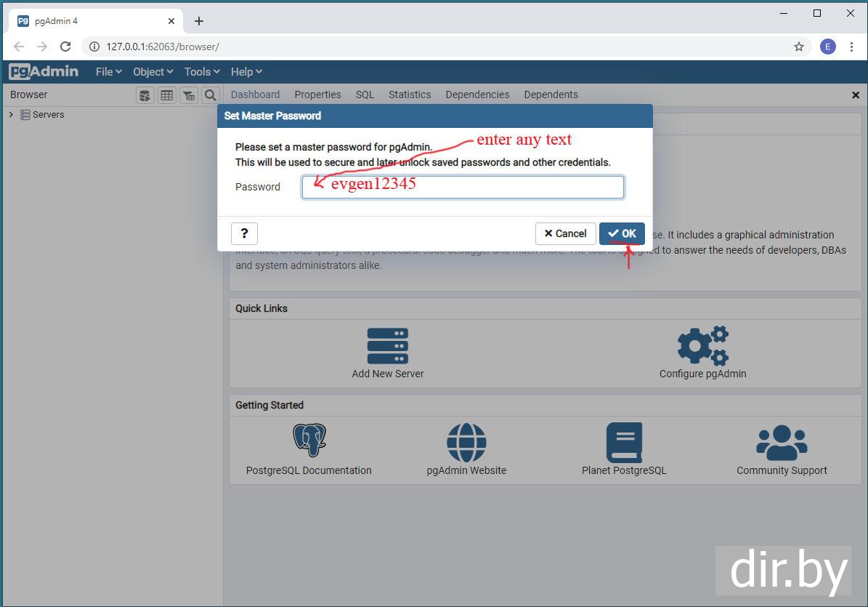Click the Search Objects magnifier icon
The height and width of the screenshot is (607, 868).
pyautogui.click(x=211, y=95)
